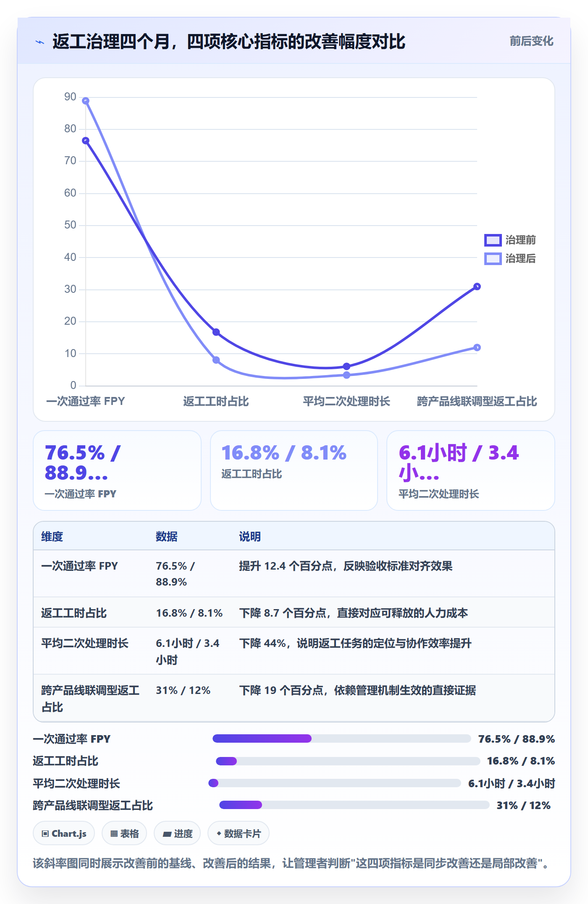Screen dimensions: 588x904
Task: Click the 维度 column header
Action: point(52,536)
